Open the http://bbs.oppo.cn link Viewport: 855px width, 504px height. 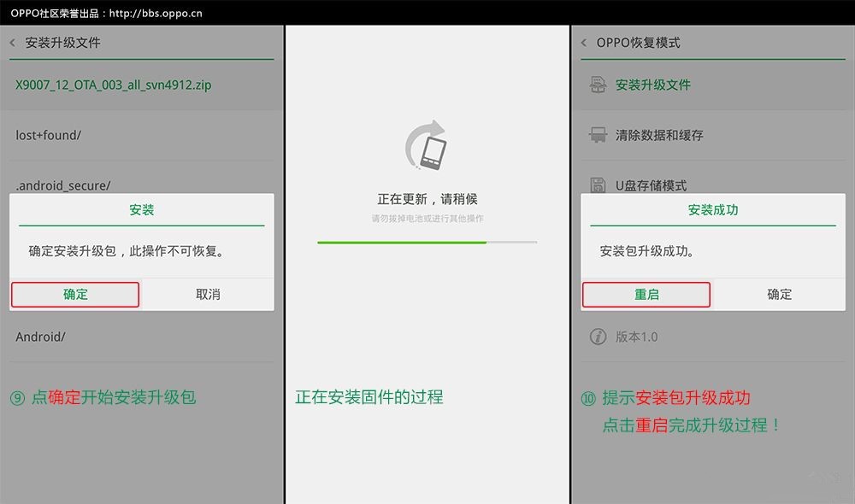point(156,13)
